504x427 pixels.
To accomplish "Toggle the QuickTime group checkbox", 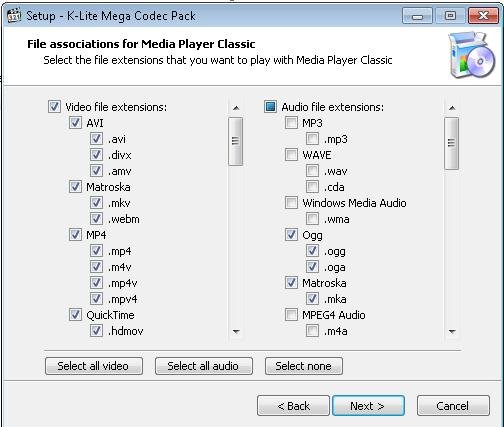I will coord(75,315).
